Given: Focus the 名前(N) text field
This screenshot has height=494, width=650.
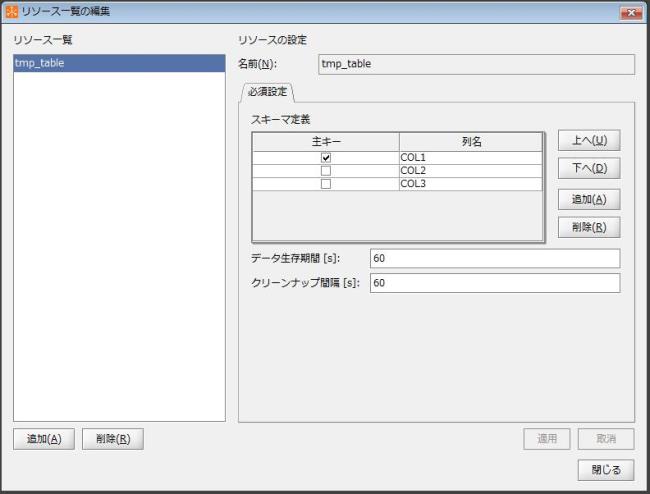Looking at the screenshot, I should pos(475,64).
